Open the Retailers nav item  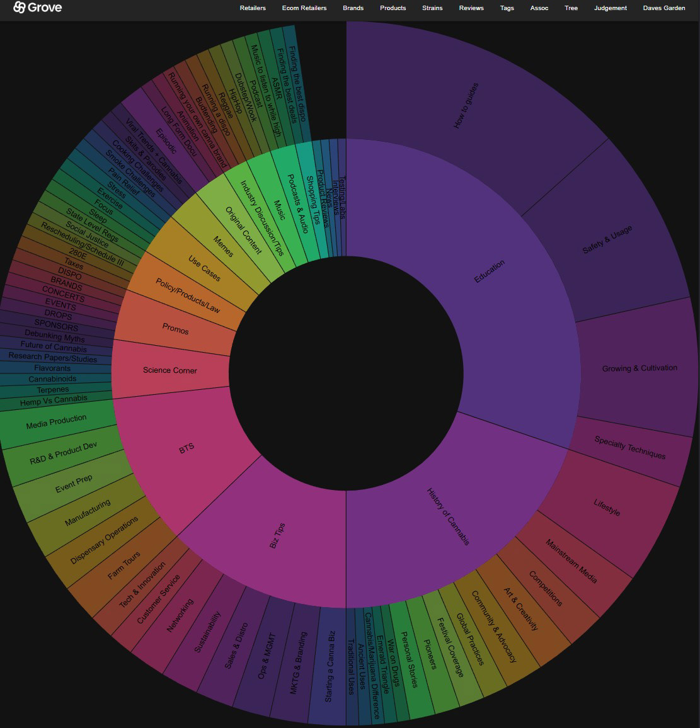pos(253,8)
